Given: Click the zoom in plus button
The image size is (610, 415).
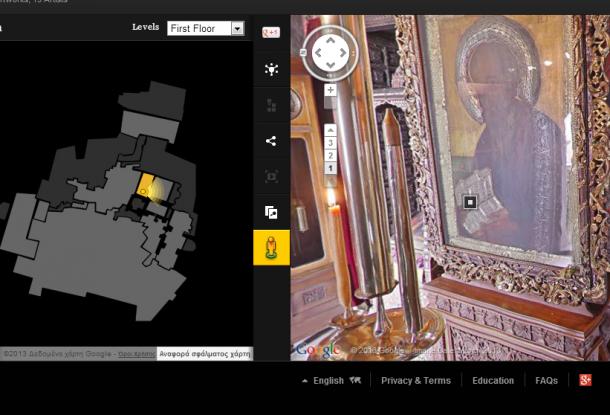Looking at the screenshot, I should pos(330,90).
